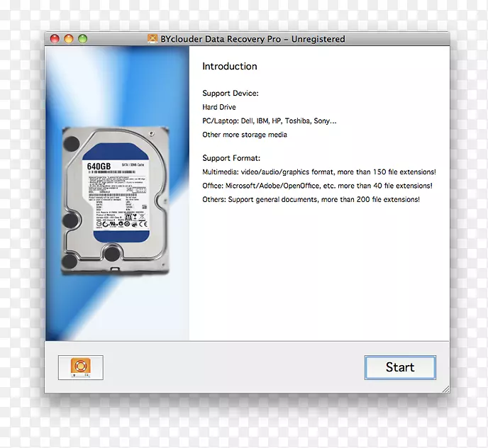Screen dimensions: 488x448
Task: Click the Other more storage media text
Action: pos(245,135)
